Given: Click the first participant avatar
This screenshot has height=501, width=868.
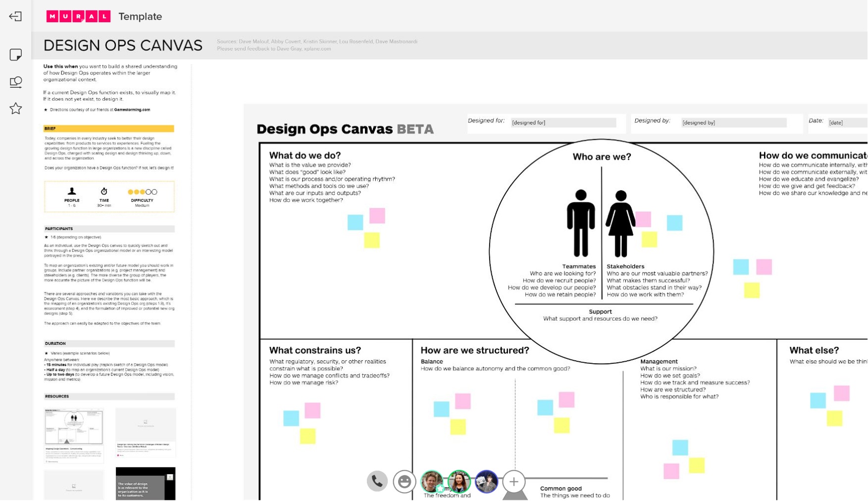Looking at the screenshot, I should pos(431,481).
